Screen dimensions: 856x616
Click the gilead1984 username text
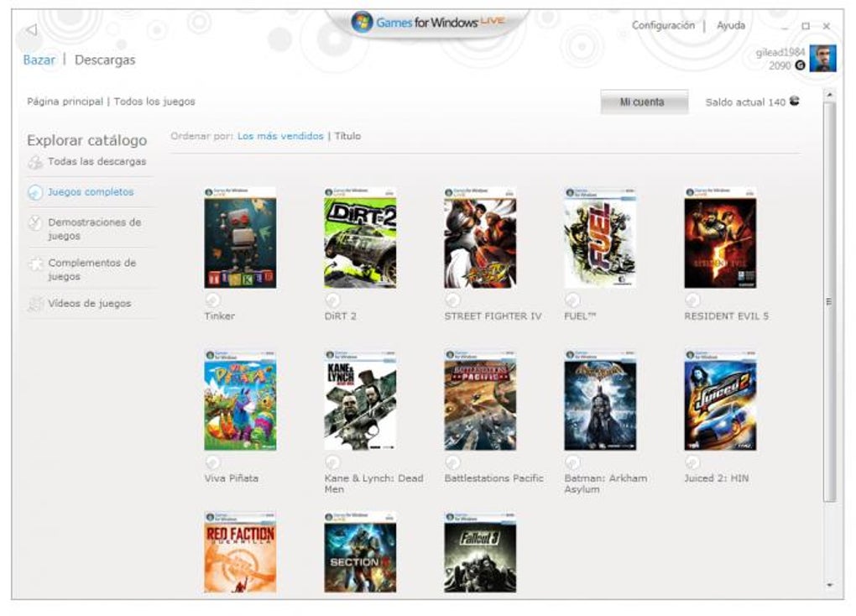pos(780,52)
